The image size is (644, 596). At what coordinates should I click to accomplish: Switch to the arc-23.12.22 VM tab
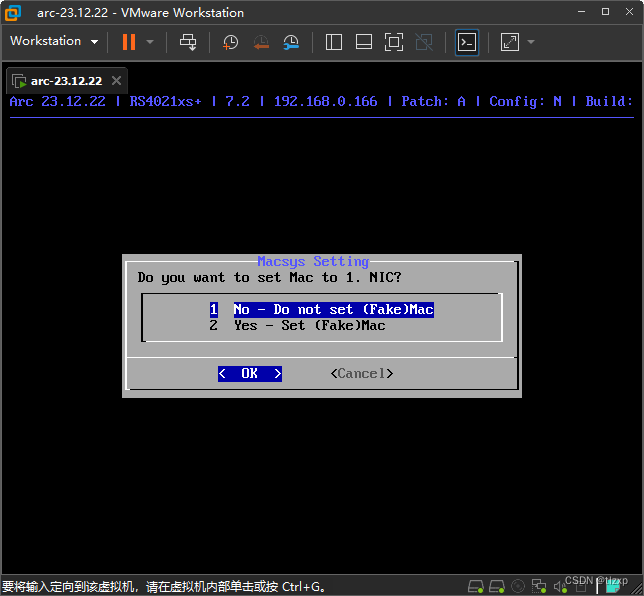click(x=66, y=81)
